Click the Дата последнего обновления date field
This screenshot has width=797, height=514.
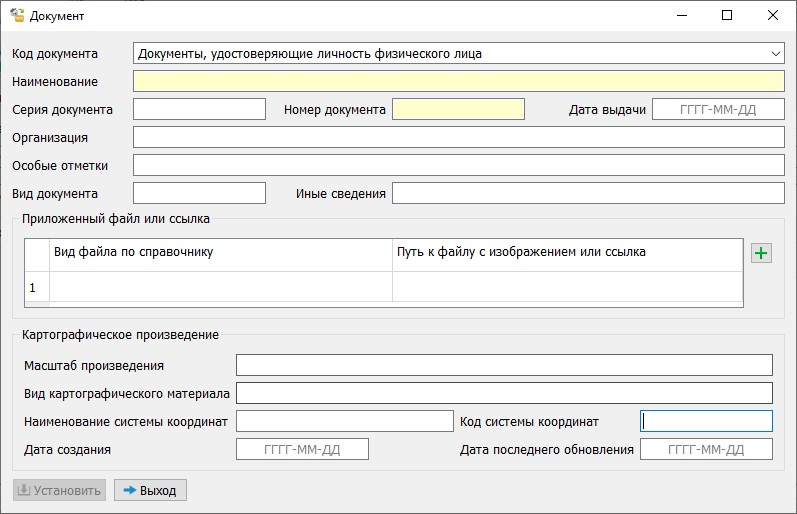pos(706,450)
